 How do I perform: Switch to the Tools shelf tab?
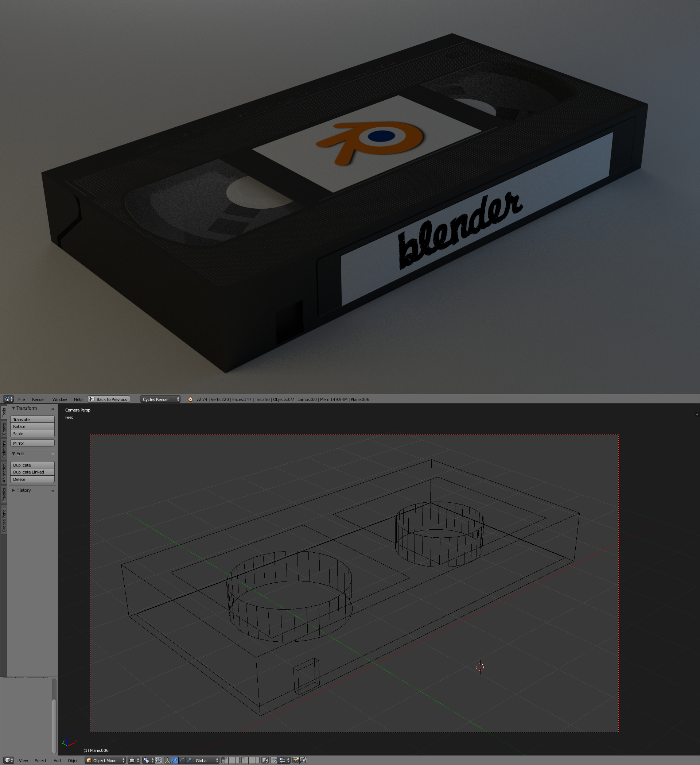4,413
